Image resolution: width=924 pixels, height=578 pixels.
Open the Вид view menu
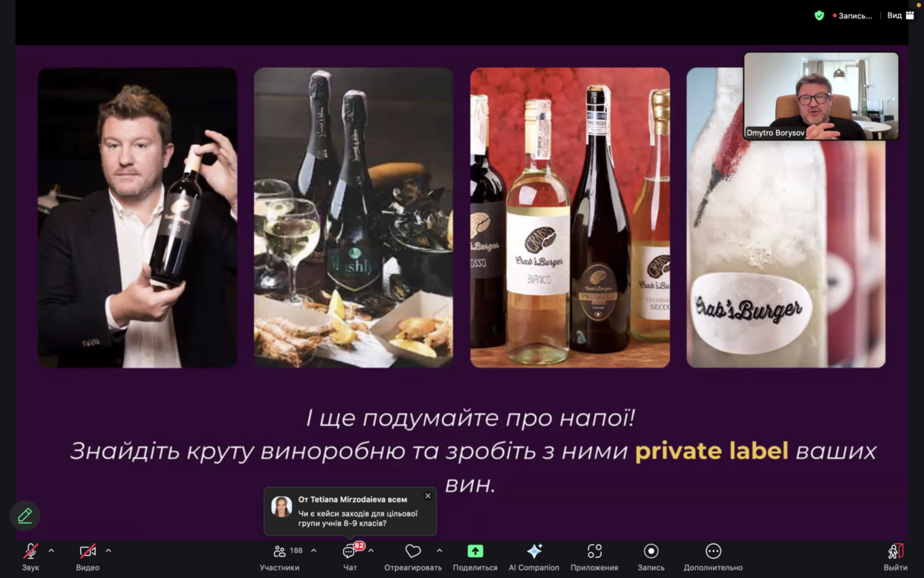(x=900, y=15)
